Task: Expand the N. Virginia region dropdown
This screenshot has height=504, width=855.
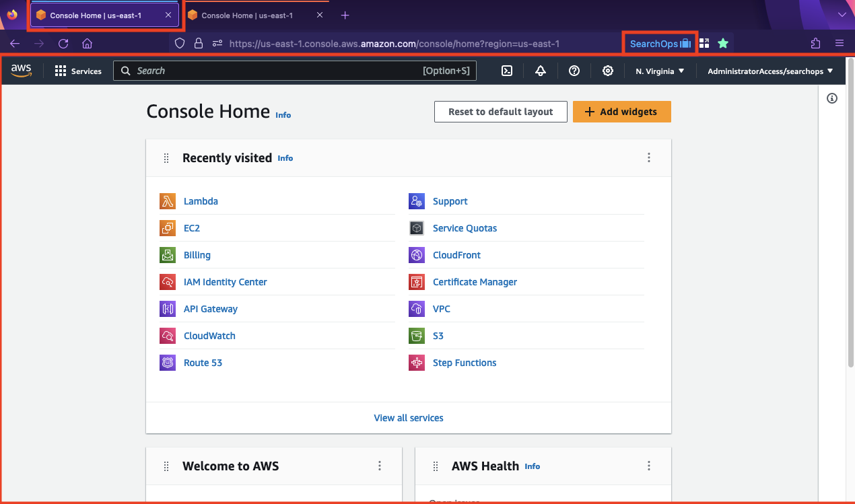Action: tap(660, 71)
